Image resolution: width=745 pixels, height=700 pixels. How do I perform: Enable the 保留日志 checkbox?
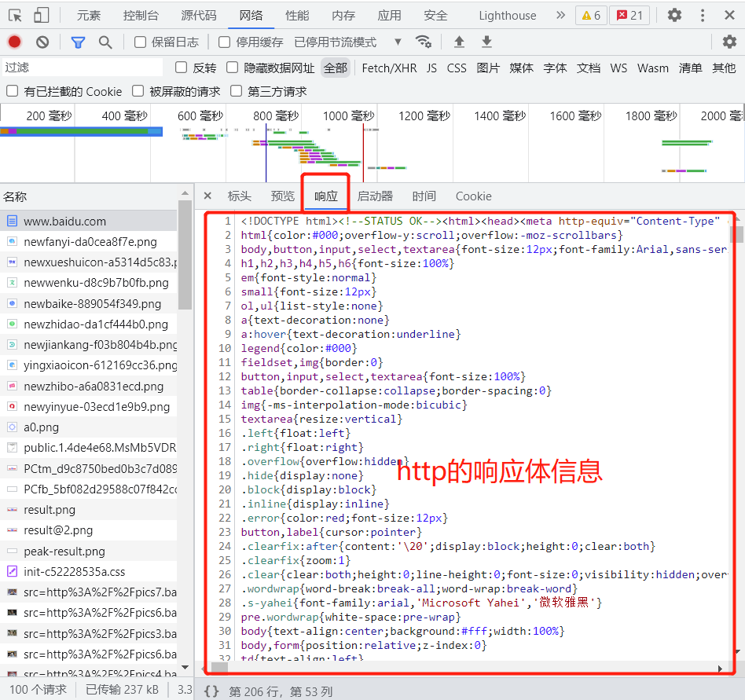point(140,42)
